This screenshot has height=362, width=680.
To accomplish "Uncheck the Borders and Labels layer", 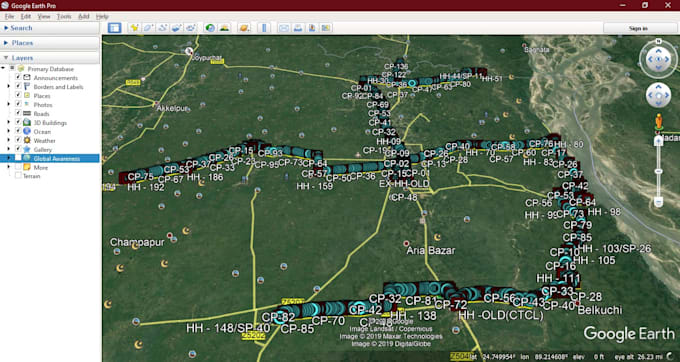I will click(18, 87).
